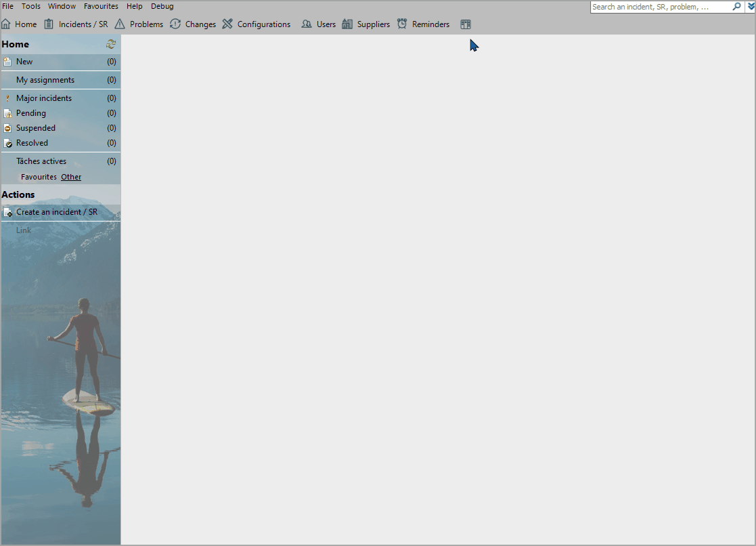Click the dashboard icon after Reminders
The height and width of the screenshot is (546, 756).
point(466,24)
